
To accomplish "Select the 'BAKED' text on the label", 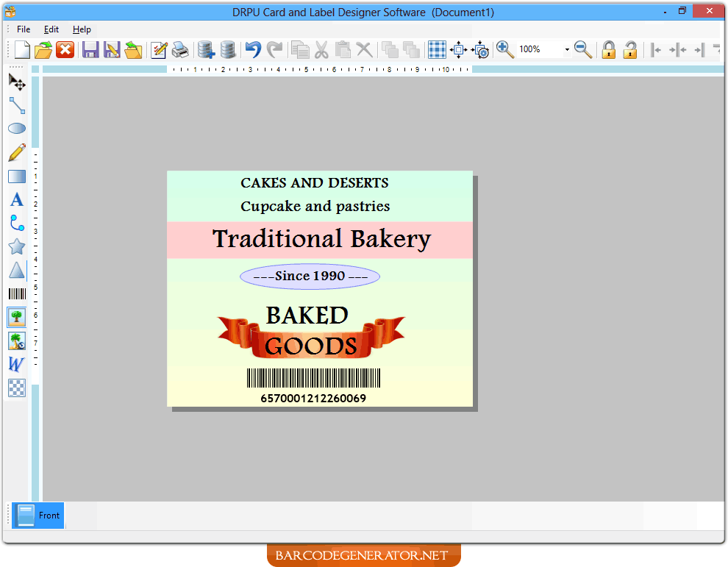I will [x=307, y=315].
